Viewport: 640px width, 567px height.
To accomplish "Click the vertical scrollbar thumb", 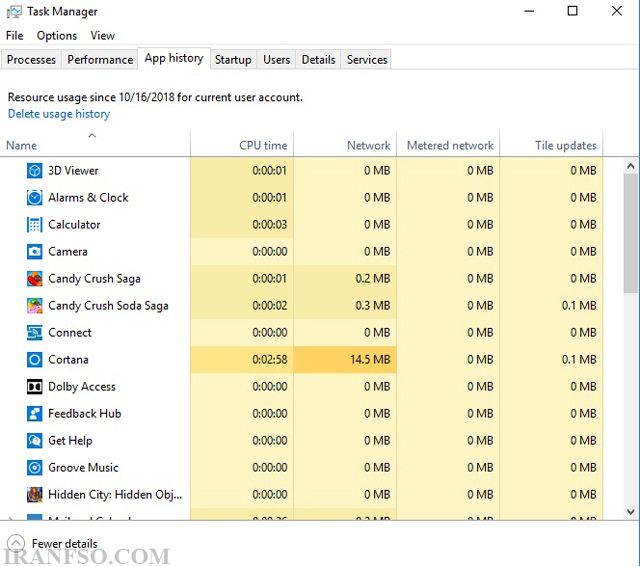I will pyautogui.click(x=631, y=233).
